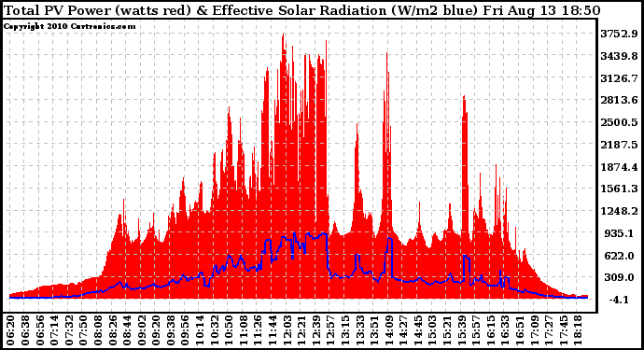Click the x-axis time label 12:21

tap(301, 330)
